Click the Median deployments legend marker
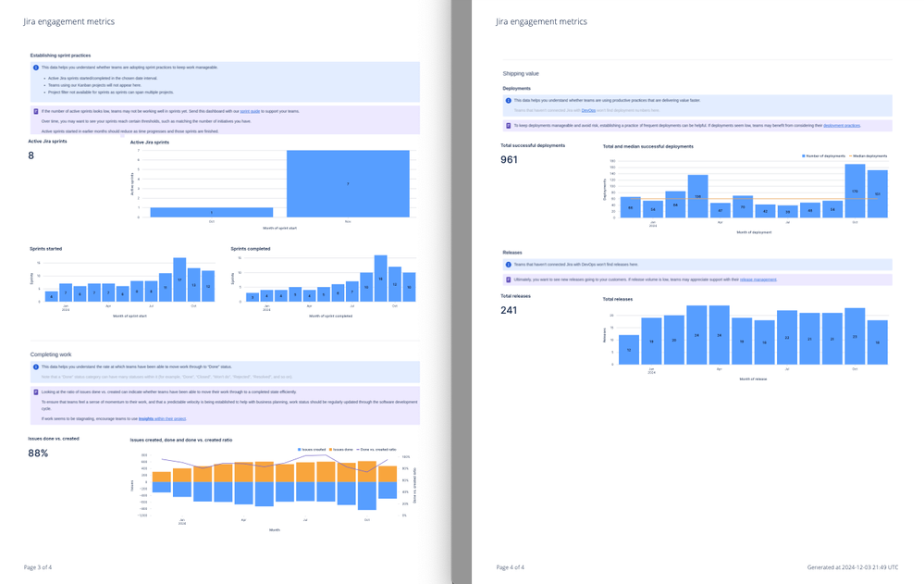 (850, 156)
